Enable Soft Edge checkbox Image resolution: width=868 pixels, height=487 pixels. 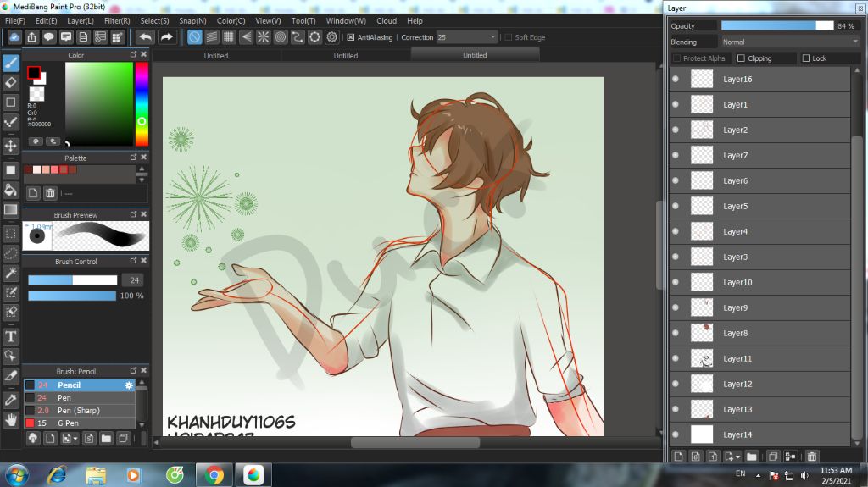(x=509, y=37)
